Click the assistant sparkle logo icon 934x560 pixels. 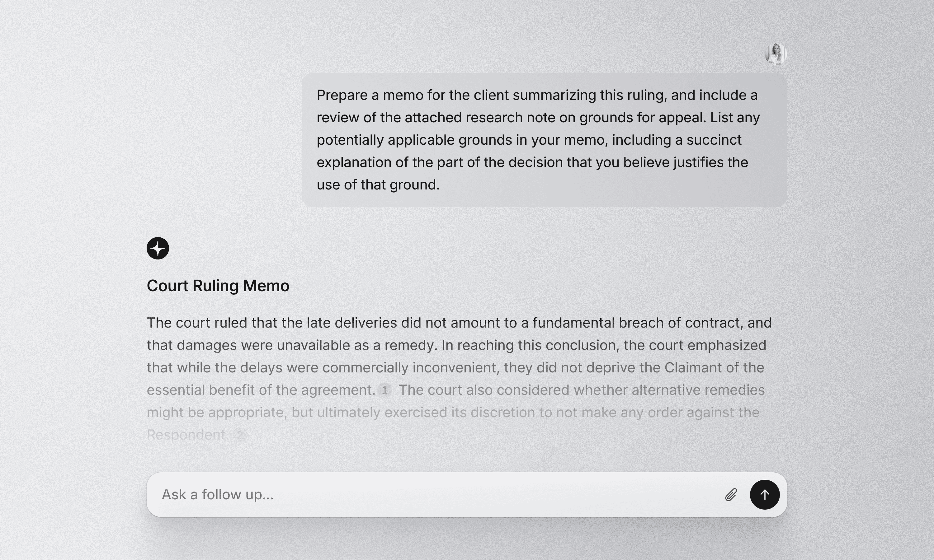click(158, 248)
